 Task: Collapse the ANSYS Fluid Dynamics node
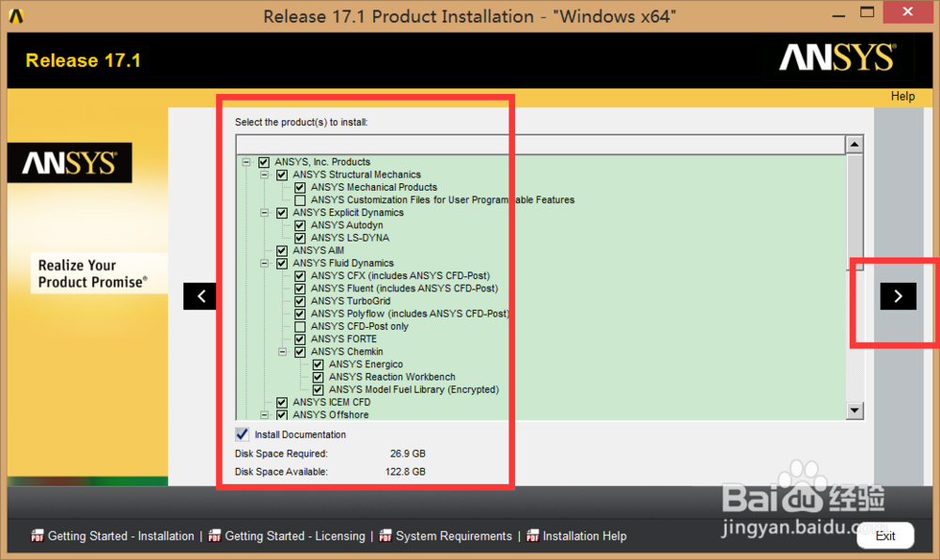[264, 263]
